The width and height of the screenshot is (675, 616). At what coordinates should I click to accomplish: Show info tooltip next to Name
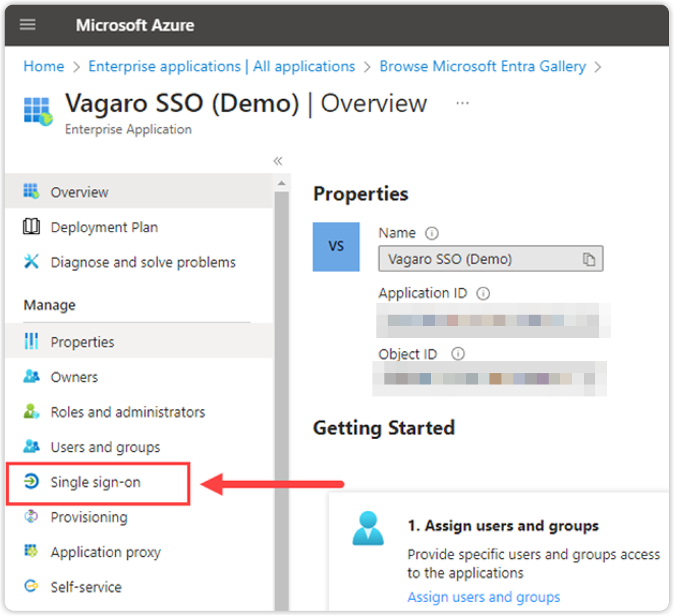[432, 233]
